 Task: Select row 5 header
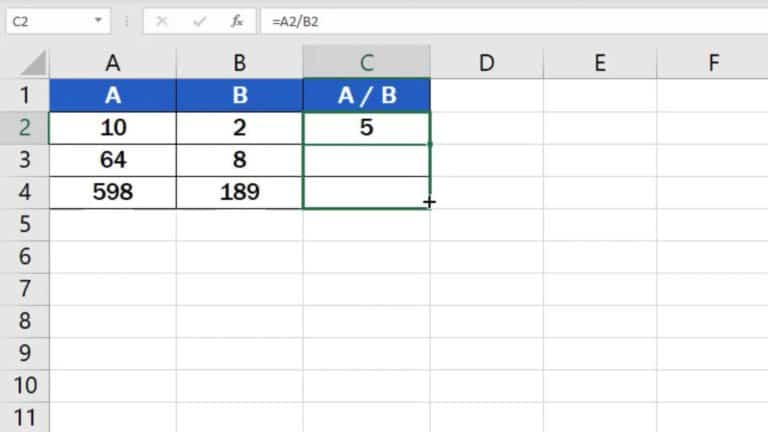point(25,225)
